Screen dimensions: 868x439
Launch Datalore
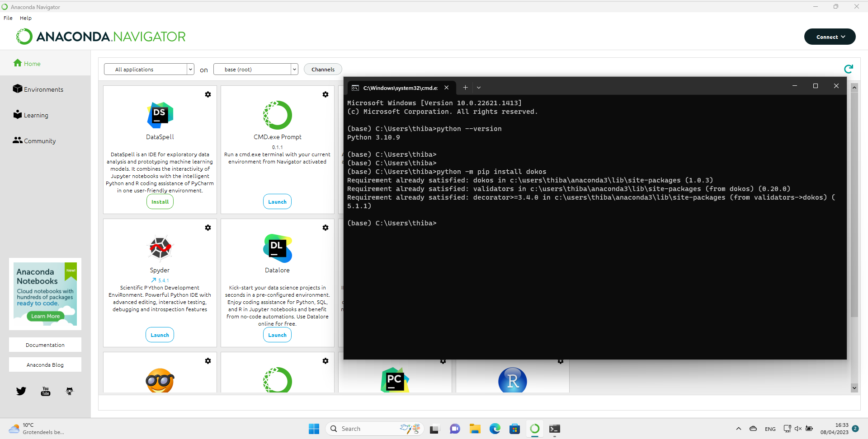pos(277,335)
